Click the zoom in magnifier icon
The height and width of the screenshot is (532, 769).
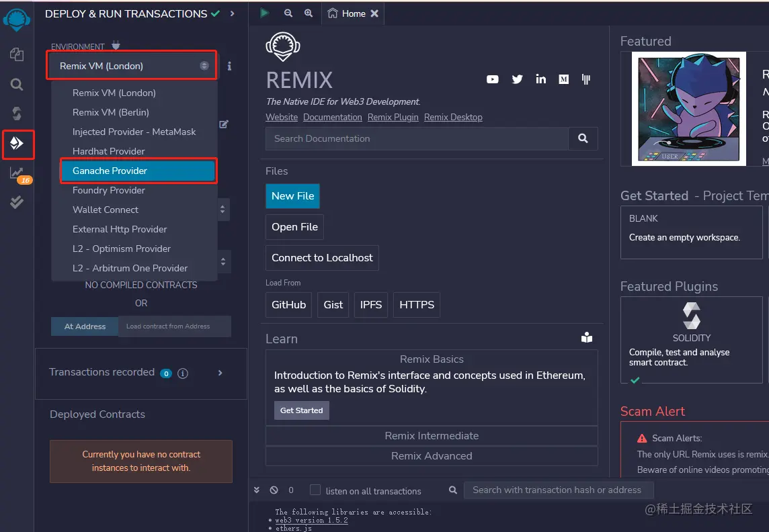pyautogui.click(x=309, y=13)
